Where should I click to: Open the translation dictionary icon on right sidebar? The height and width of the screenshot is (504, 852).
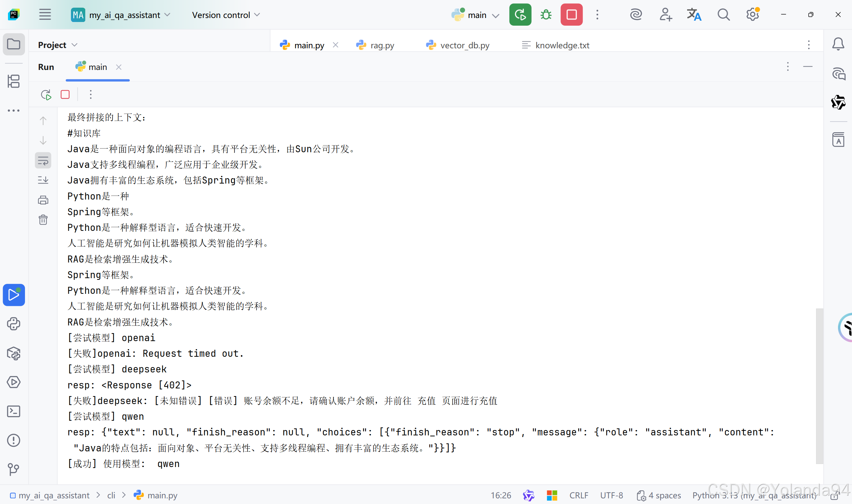tap(838, 140)
